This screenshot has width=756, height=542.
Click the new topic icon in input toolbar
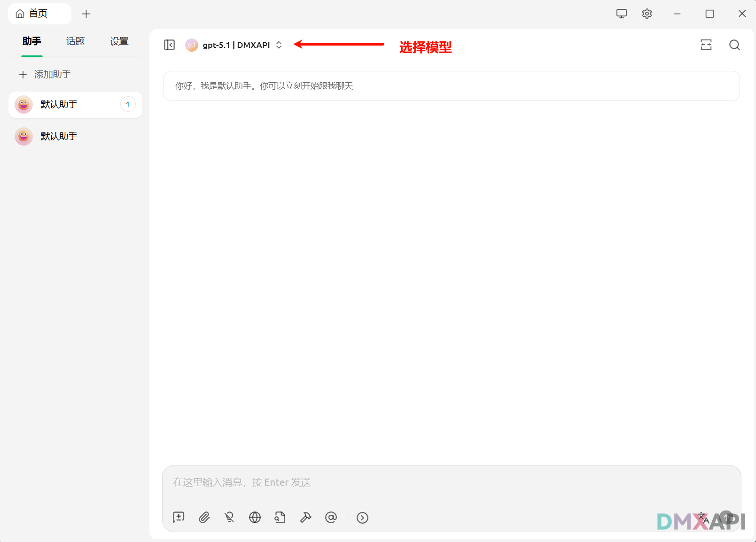click(179, 518)
